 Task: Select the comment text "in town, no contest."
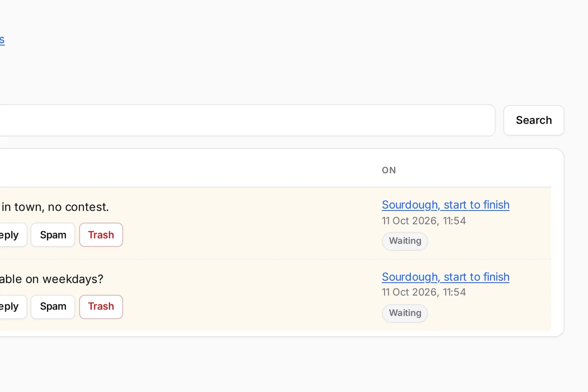coord(55,207)
